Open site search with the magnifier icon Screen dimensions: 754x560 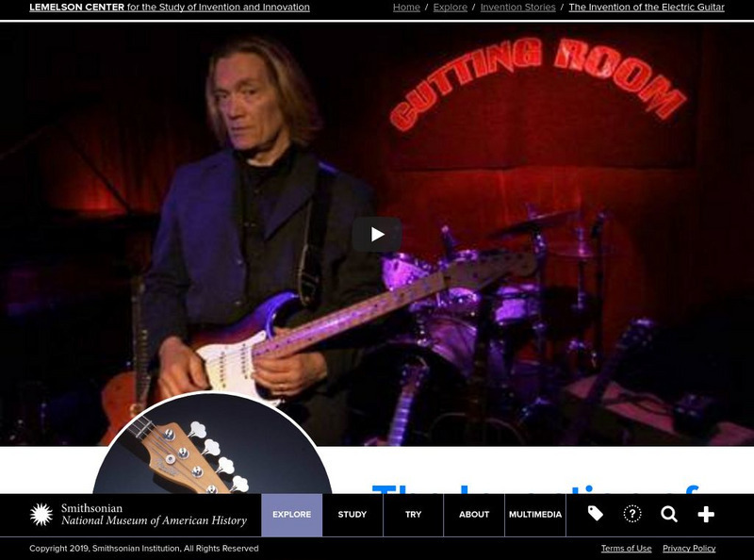(x=669, y=515)
